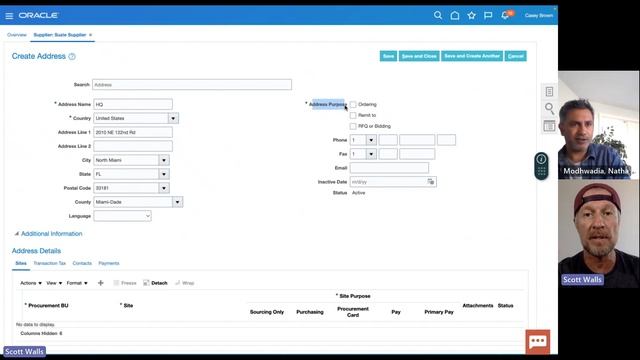Click the Freeze toolbar icon
Screen dimensions: 640x360
125,283
